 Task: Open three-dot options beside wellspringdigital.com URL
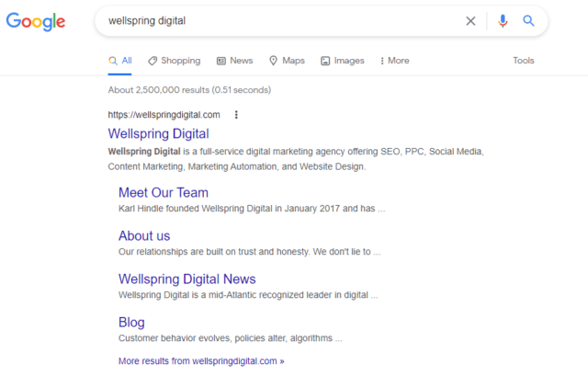[x=236, y=115]
